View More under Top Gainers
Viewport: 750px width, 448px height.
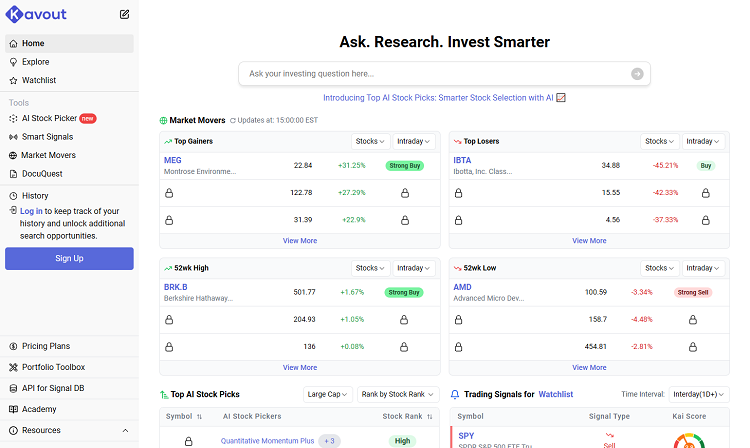click(x=300, y=241)
